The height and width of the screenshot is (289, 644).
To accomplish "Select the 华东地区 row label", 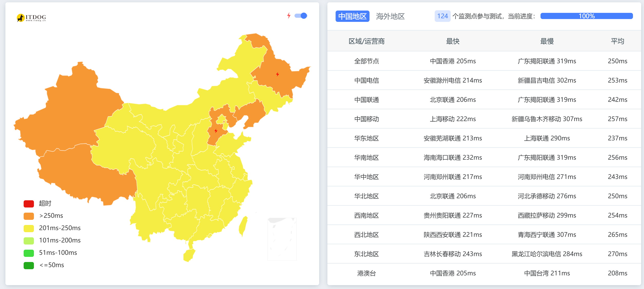I will pyautogui.click(x=366, y=138).
